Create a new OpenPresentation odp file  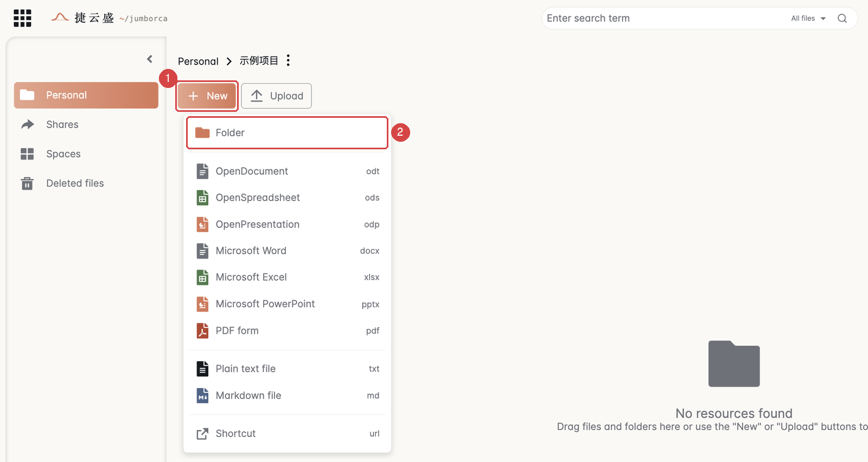coord(287,224)
